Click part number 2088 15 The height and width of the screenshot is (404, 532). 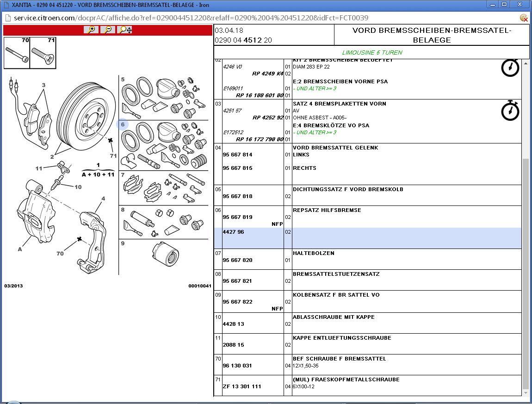click(x=234, y=345)
